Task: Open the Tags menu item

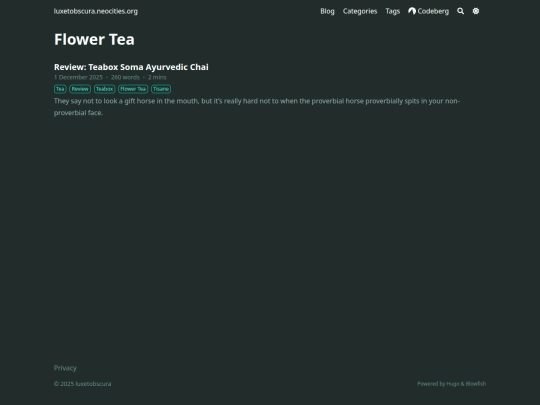Action: [393, 11]
